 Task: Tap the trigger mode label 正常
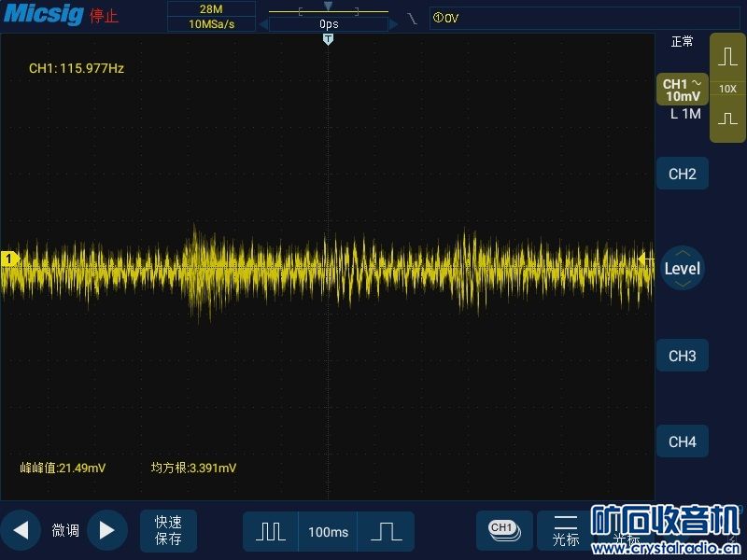coord(682,42)
